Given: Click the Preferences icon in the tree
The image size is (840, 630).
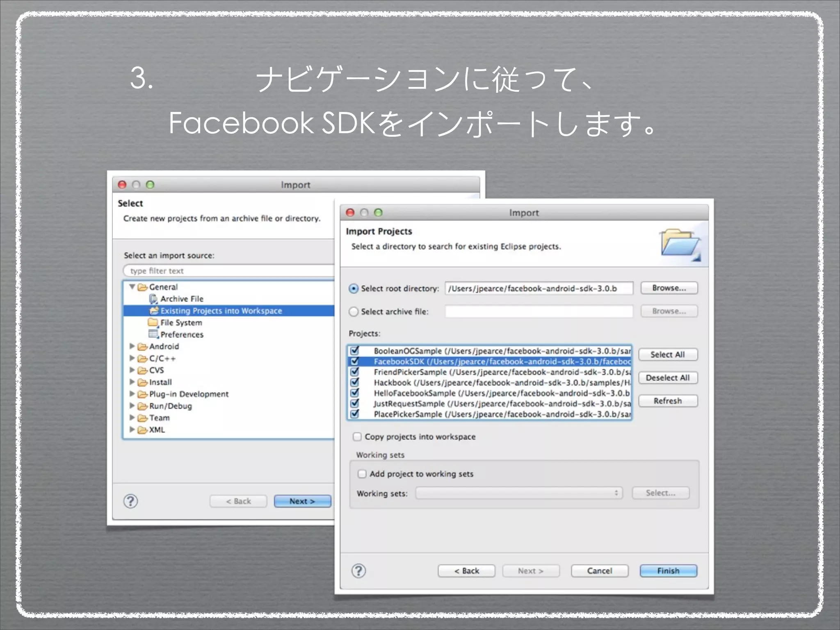Looking at the screenshot, I should point(153,334).
